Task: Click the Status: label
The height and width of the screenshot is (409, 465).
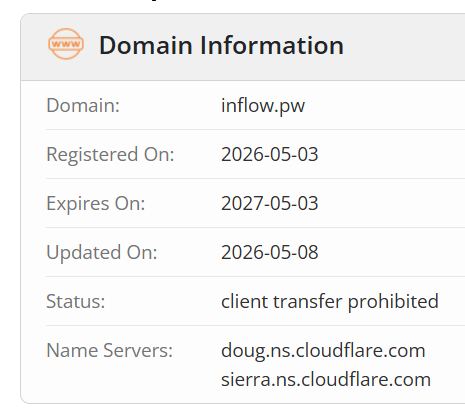Action: pyautogui.click(x=76, y=302)
